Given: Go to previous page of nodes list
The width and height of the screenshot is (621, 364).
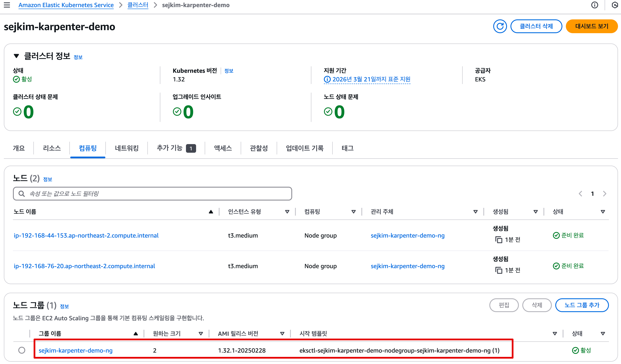Looking at the screenshot, I should tap(580, 194).
